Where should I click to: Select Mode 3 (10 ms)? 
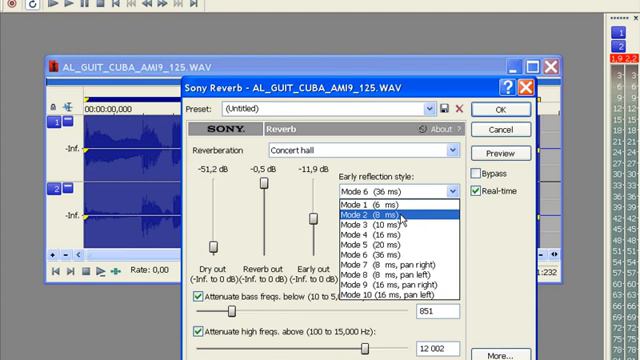point(399,225)
